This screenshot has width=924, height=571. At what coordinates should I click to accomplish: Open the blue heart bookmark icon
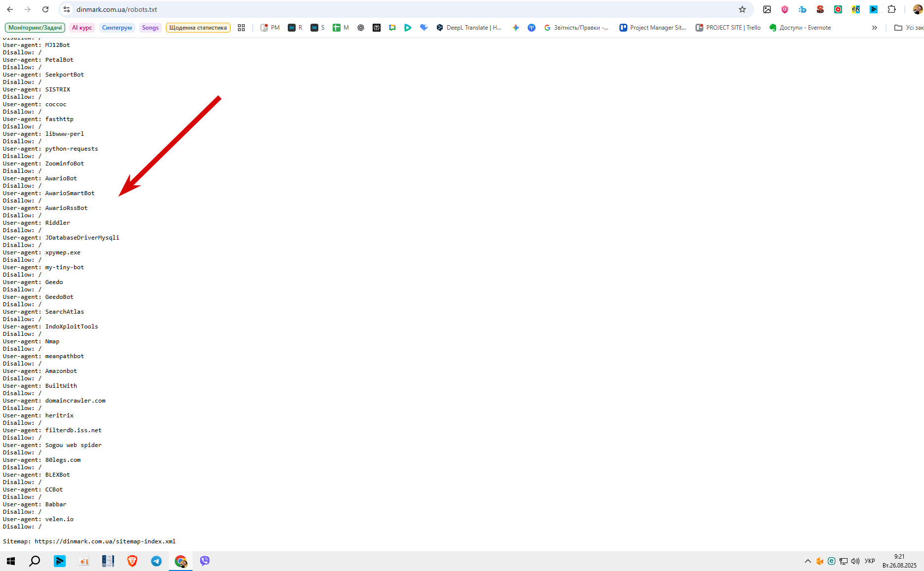point(424,28)
